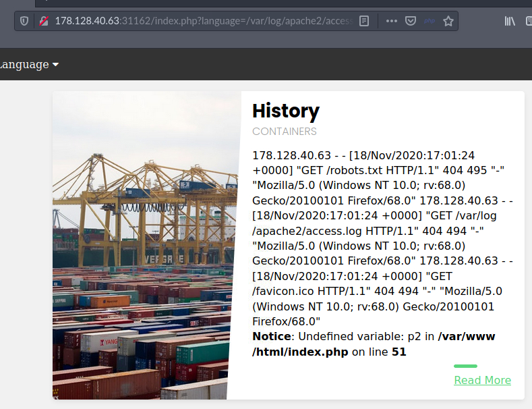532x409 pixels.
Task: Focus the URL address bar field
Action: 202,21
